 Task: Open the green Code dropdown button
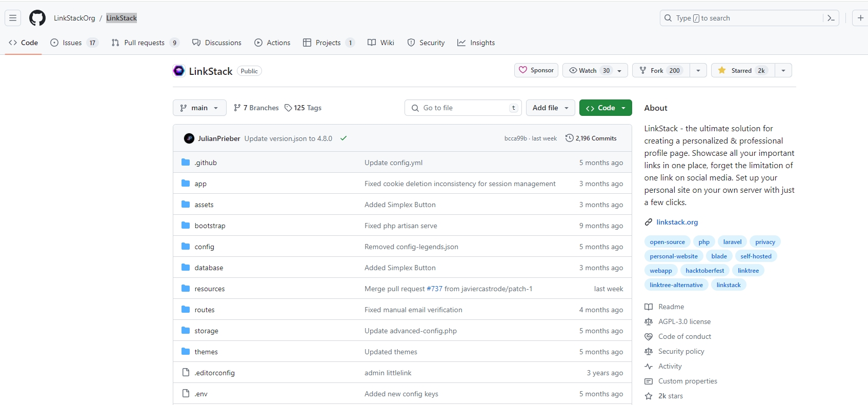point(605,108)
